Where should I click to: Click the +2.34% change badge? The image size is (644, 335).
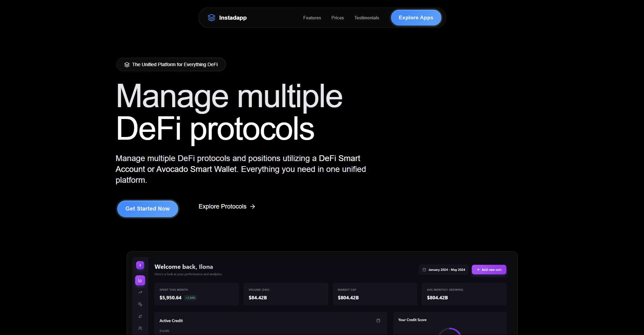pos(190,298)
